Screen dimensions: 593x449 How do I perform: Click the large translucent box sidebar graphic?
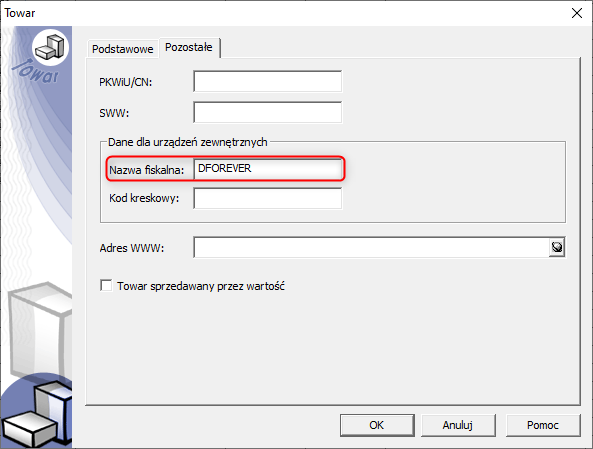point(40,328)
